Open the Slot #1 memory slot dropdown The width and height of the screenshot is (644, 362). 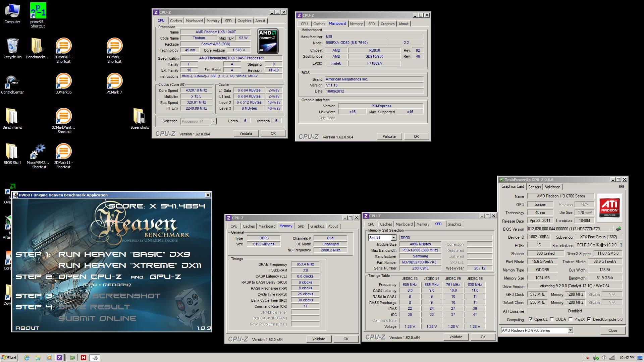pyautogui.click(x=382, y=238)
